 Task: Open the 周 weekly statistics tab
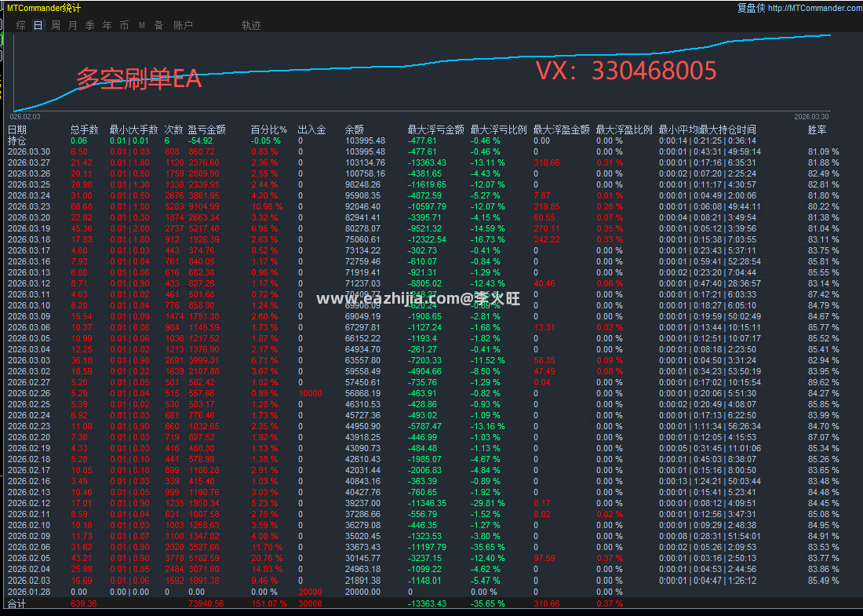pyautogui.click(x=56, y=25)
